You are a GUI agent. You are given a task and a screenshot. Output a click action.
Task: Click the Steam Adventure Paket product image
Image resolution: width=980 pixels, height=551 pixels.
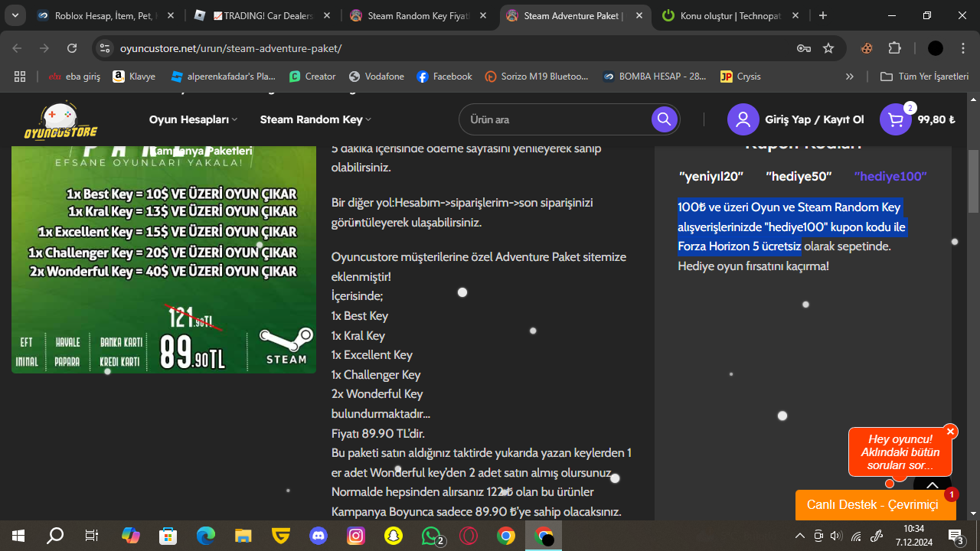pos(164,259)
